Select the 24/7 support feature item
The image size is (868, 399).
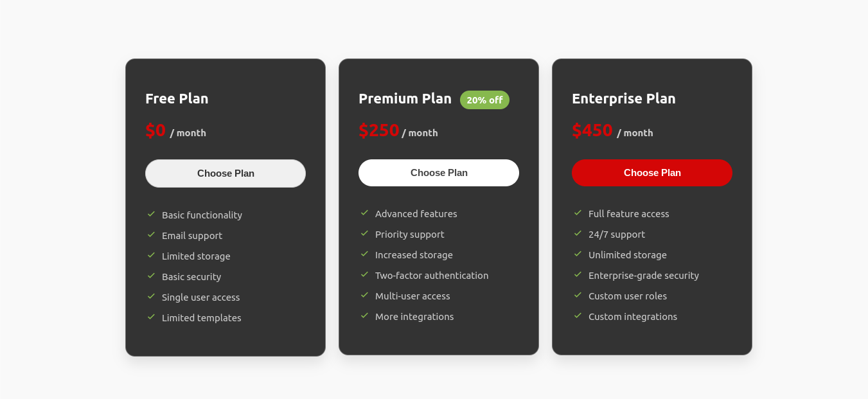pos(616,234)
